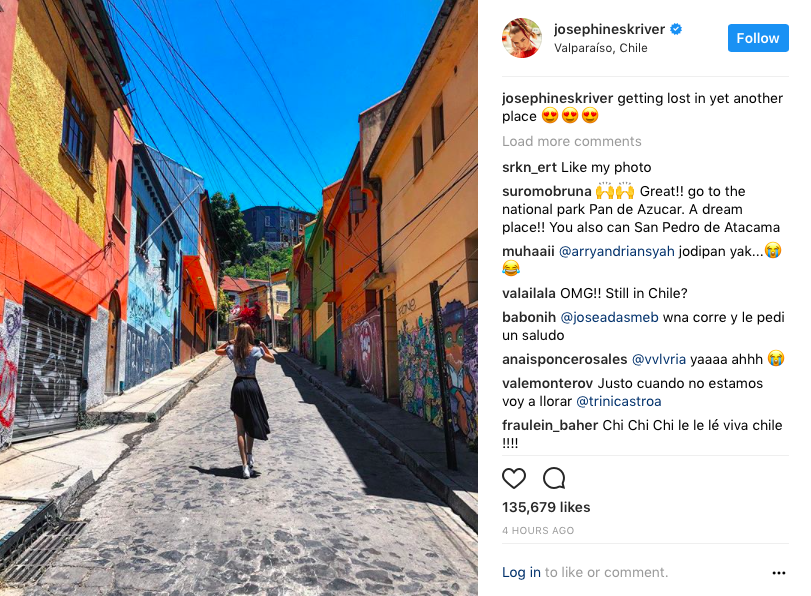Viewport: 811px width, 596px height.
Task: Open commenter fraulein_baher's profile
Action: tap(550, 425)
